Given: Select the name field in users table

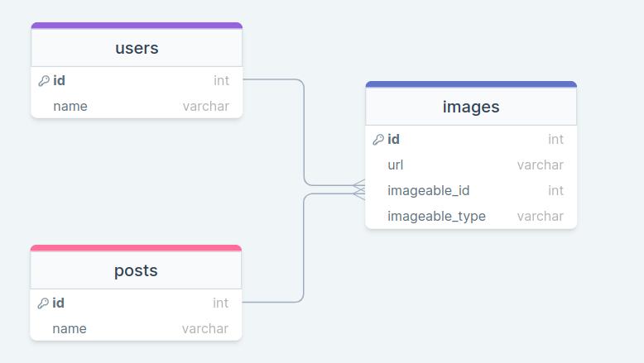Looking at the screenshot, I should [70, 106].
